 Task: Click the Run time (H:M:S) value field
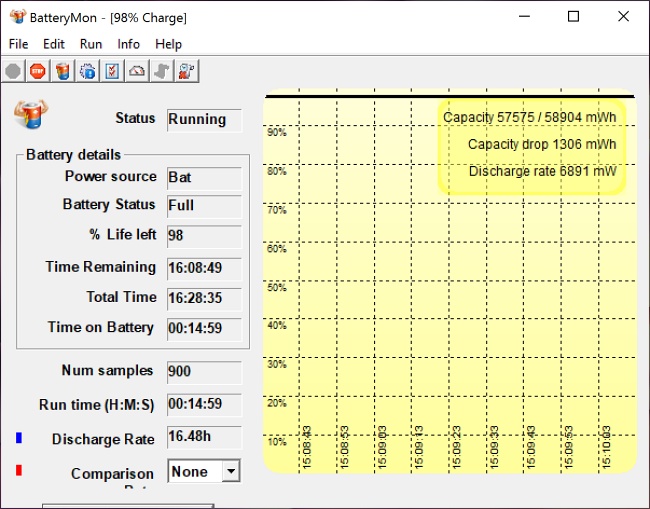coord(204,405)
